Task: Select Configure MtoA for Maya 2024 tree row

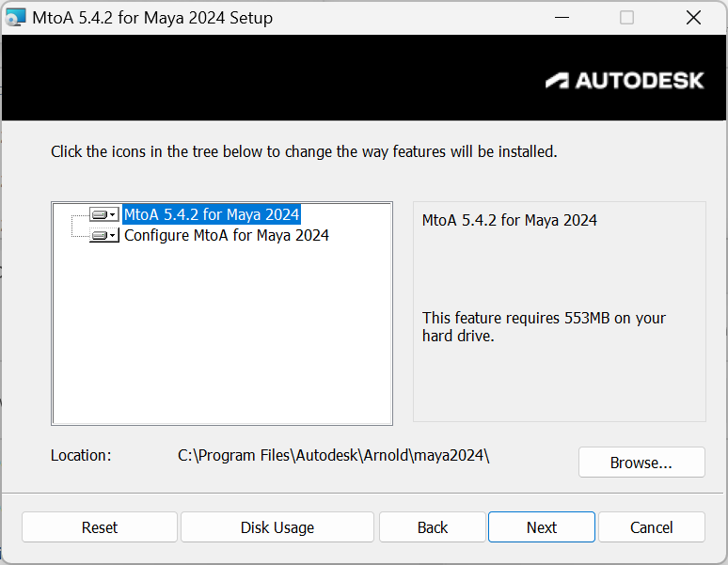Action: [x=226, y=236]
